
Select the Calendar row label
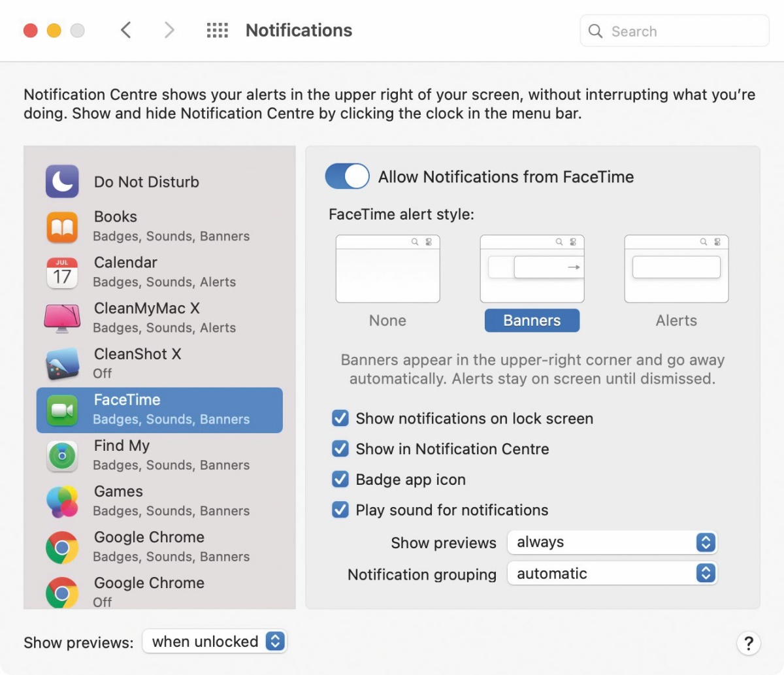(x=125, y=262)
